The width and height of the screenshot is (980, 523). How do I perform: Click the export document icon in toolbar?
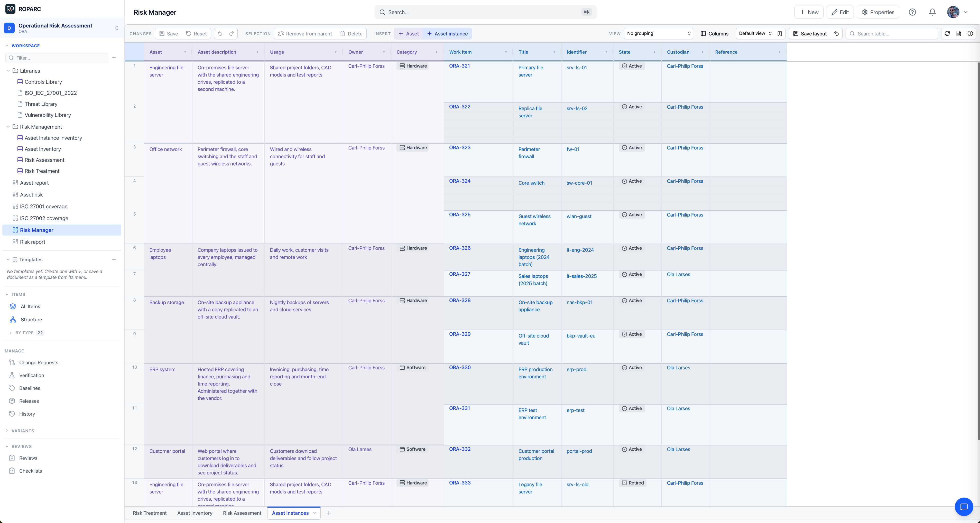coord(959,33)
